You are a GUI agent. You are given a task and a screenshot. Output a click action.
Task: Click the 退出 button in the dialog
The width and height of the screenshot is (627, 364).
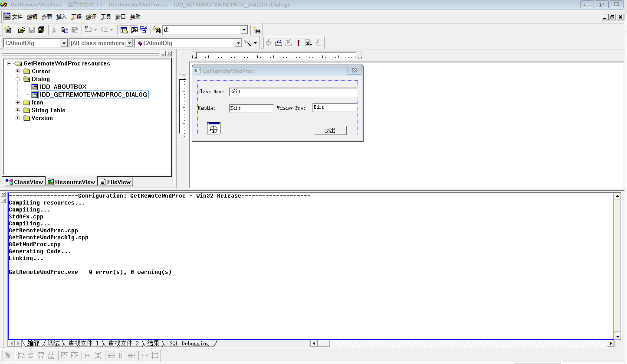click(330, 130)
